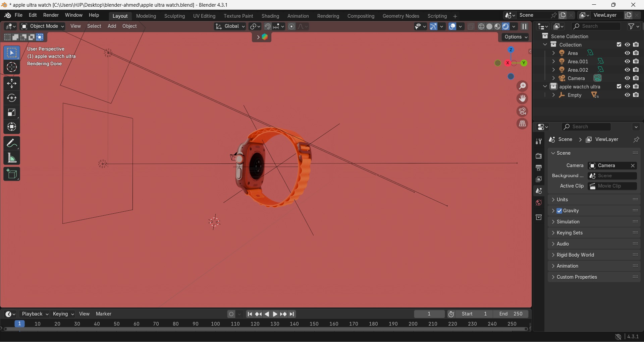Screen dimensions: 644x342
Task: Jump to the timeline end frame
Action: point(292,315)
